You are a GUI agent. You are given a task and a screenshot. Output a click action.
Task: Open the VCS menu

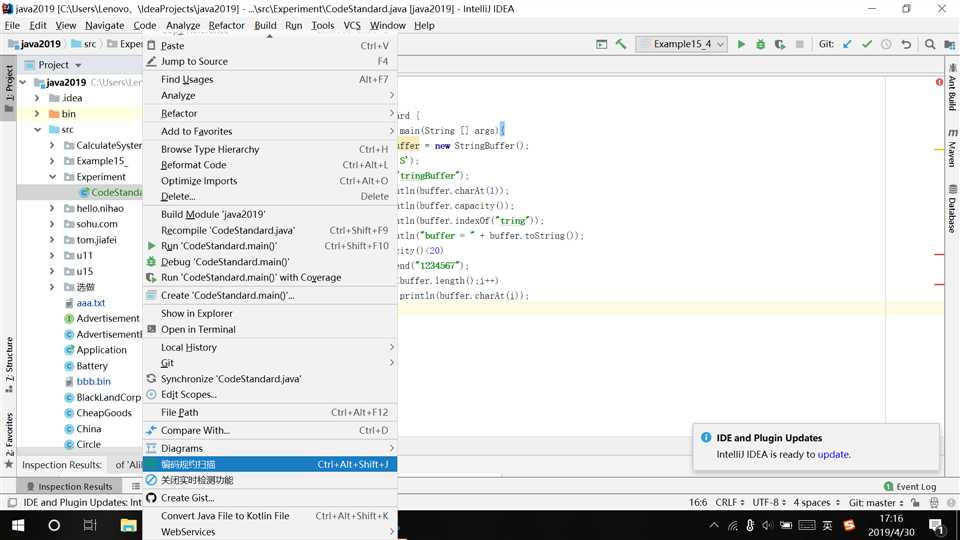coord(352,25)
